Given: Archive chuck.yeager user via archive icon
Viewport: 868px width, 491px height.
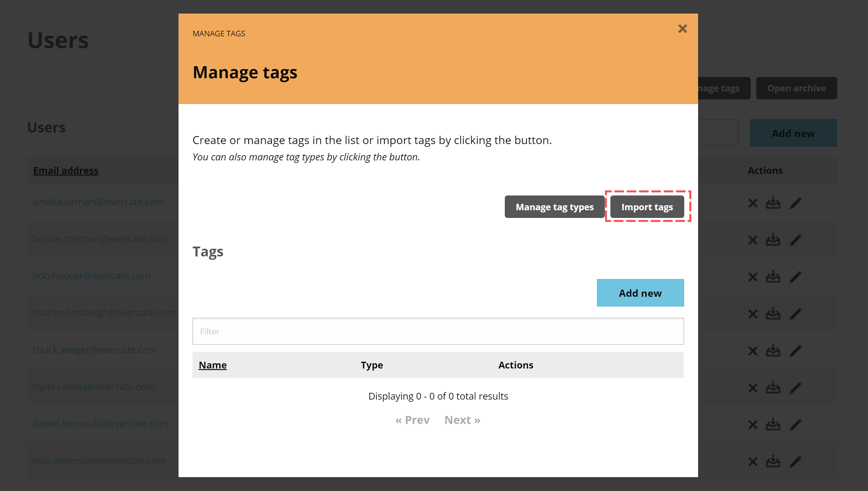Looking at the screenshot, I should (773, 350).
